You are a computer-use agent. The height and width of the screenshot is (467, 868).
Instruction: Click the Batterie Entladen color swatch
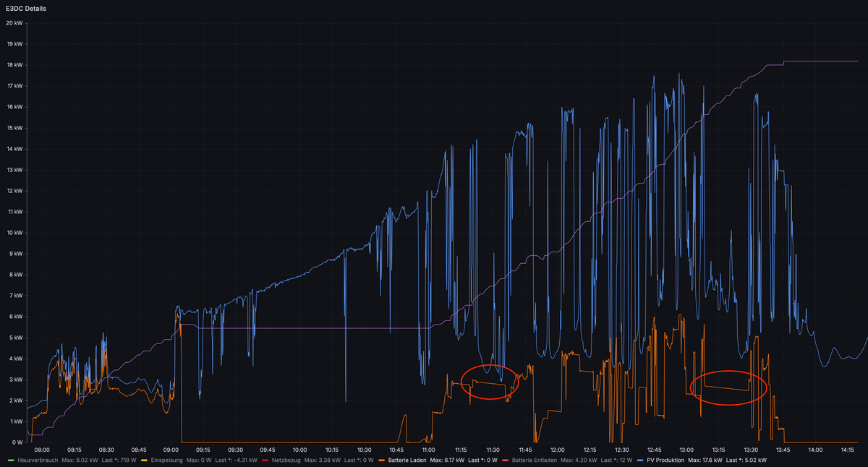point(504,460)
